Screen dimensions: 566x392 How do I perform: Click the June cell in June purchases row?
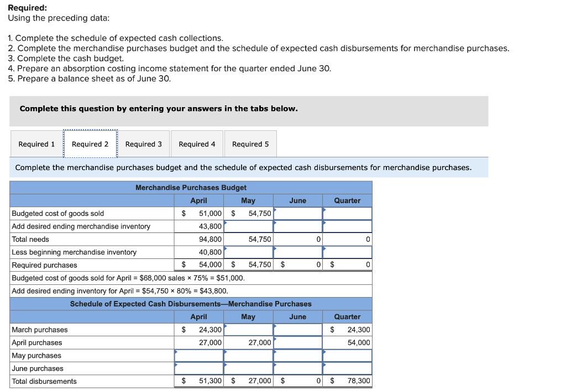pyautogui.click(x=297, y=368)
